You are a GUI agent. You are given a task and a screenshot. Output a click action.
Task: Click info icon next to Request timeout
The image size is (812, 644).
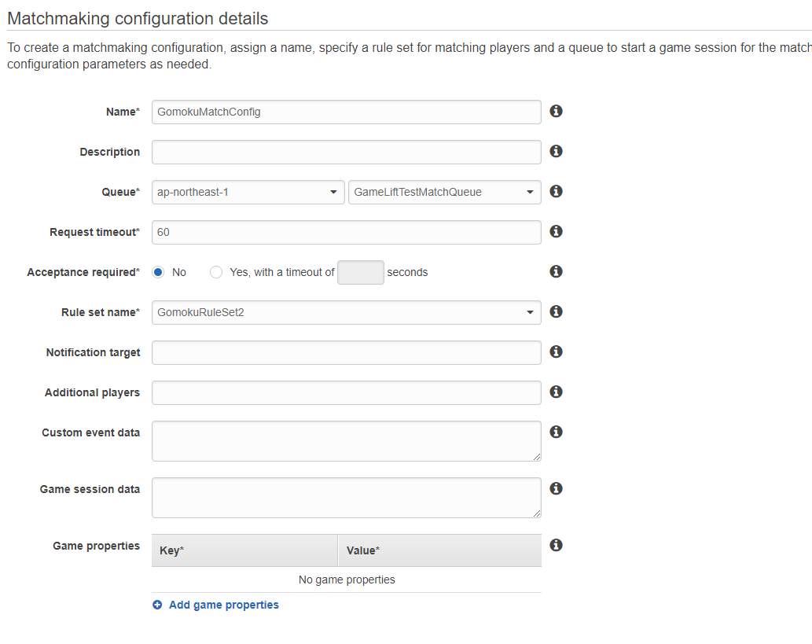click(x=556, y=231)
